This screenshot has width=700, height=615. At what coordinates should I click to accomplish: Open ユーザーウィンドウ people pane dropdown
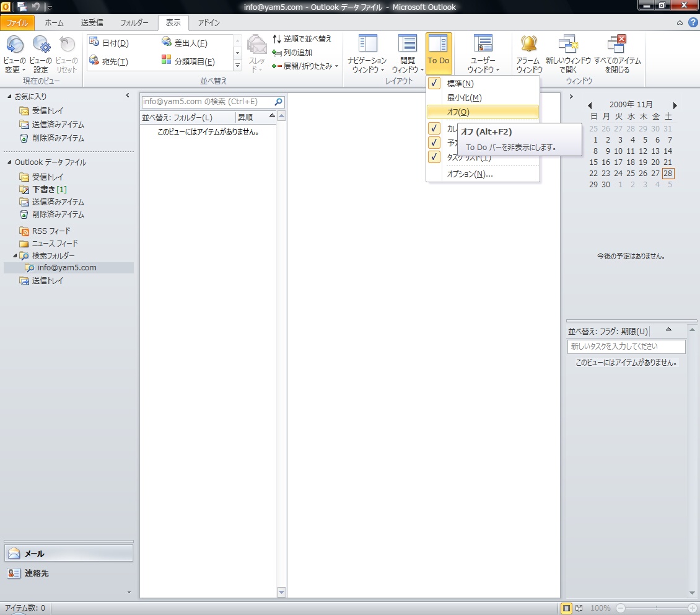483,54
